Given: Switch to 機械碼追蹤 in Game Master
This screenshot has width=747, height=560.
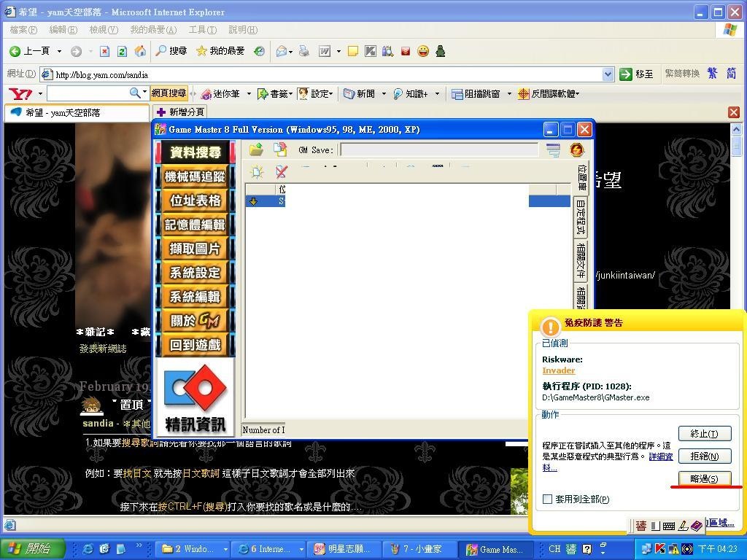Looking at the screenshot, I should [x=196, y=176].
